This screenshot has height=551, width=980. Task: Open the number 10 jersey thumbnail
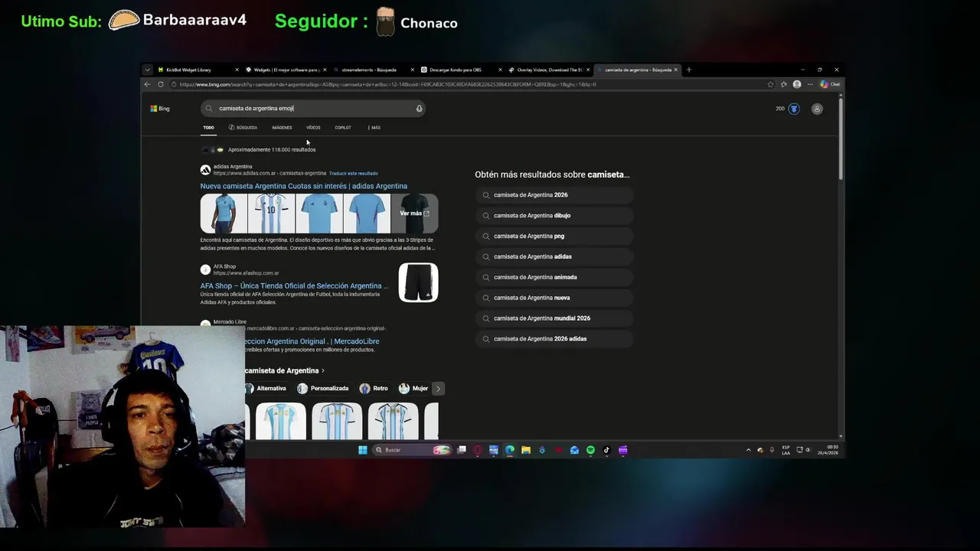(272, 214)
